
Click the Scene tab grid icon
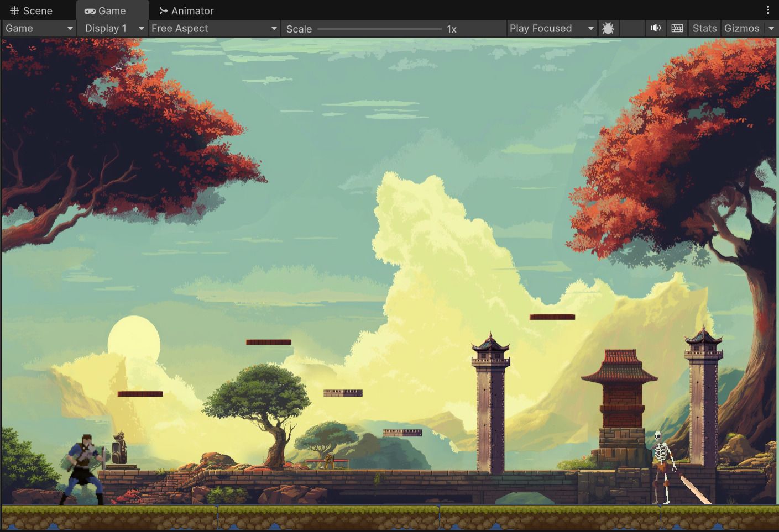14,10
